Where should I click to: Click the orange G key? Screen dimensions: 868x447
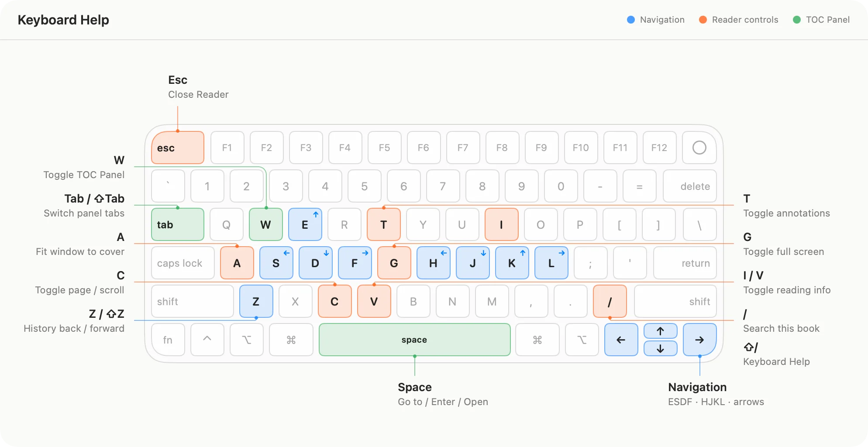click(394, 263)
